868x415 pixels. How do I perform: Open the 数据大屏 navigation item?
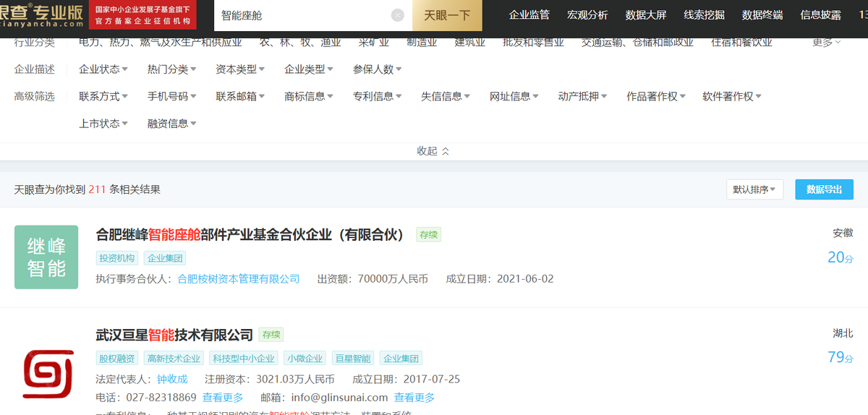coord(646,15)
